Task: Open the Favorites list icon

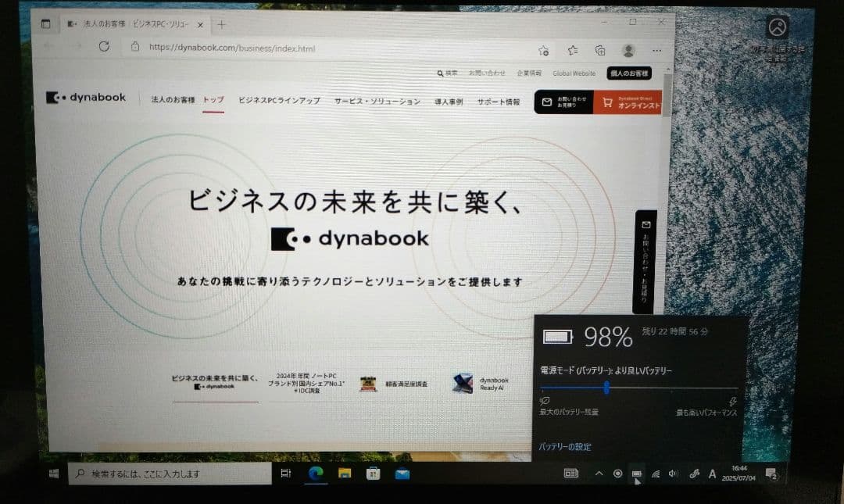Action: tap(573, 50)
